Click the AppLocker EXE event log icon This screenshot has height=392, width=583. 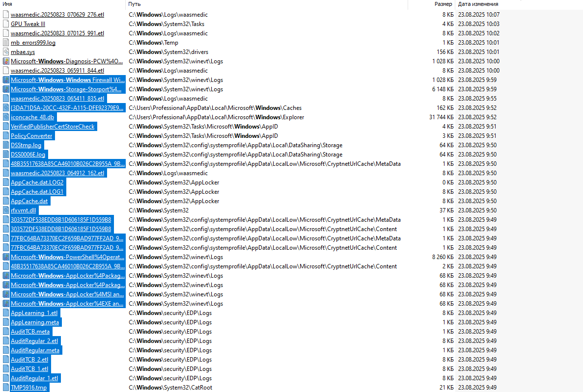(5, 304)
